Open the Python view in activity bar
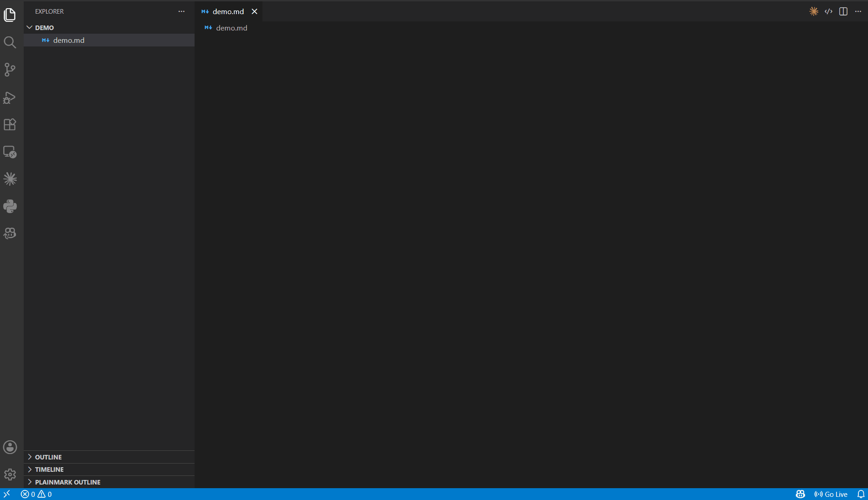 click(10, 206)
